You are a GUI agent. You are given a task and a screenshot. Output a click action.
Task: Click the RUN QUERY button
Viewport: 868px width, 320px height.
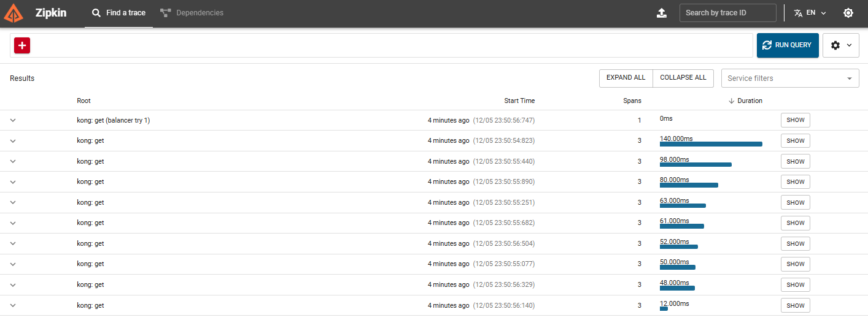[788, 45]
